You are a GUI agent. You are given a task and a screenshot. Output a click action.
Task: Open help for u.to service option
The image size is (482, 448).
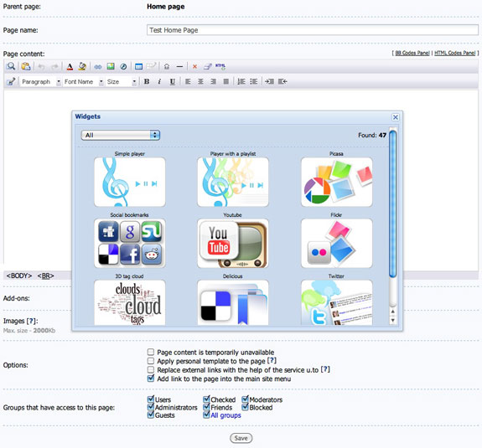[325, 369]
